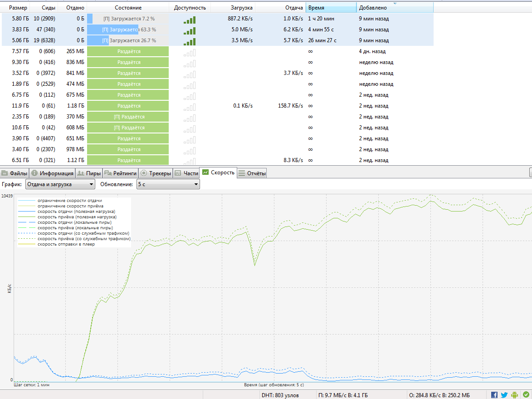532x399 pixels.
Task: Switch to the Отчёты tab
Action: (x=252, y=173)
